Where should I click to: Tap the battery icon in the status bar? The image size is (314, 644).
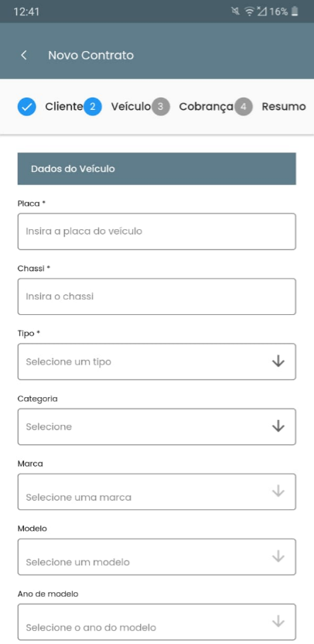pyautogui.click(x=295, y=12)
